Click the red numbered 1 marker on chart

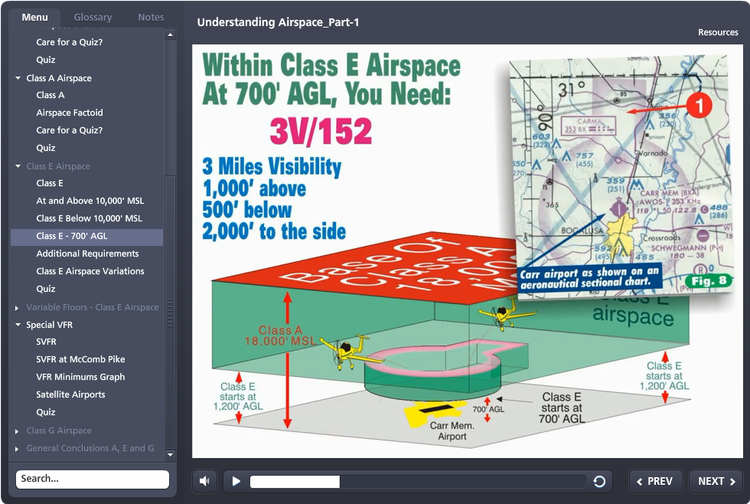coord(698,104)
